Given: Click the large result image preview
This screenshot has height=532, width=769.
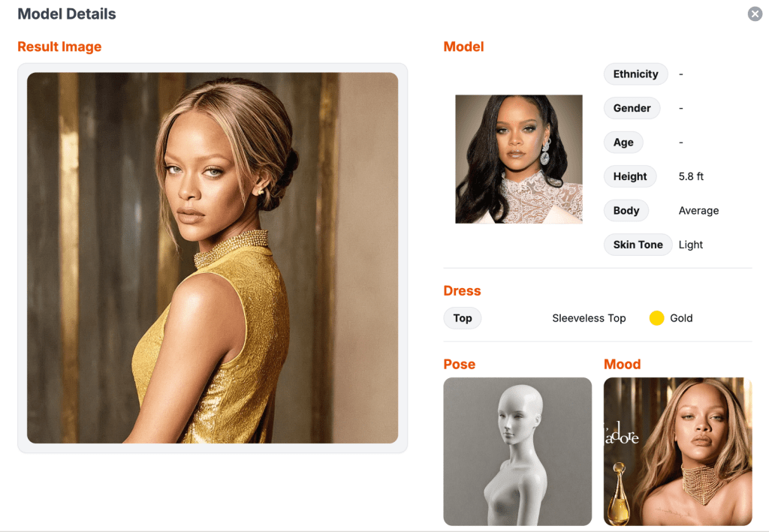Looking at the screenshot, I should point(213,257).
